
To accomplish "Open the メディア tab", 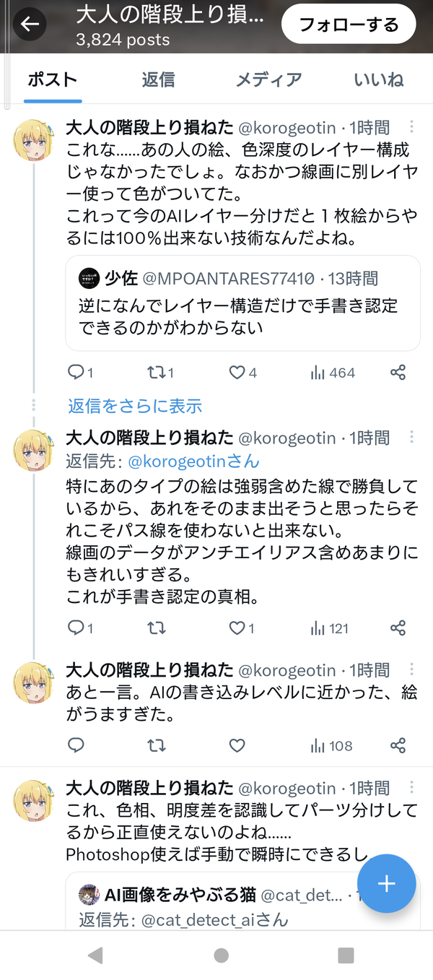I will click(x=268, y=79).
